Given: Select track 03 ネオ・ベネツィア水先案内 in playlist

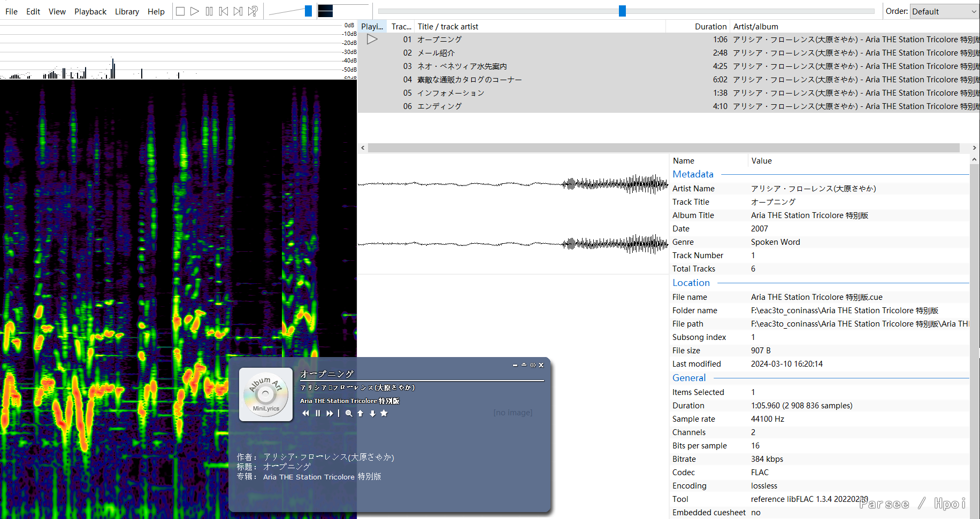Looking at the screenshot, I should tap(462, 66).
